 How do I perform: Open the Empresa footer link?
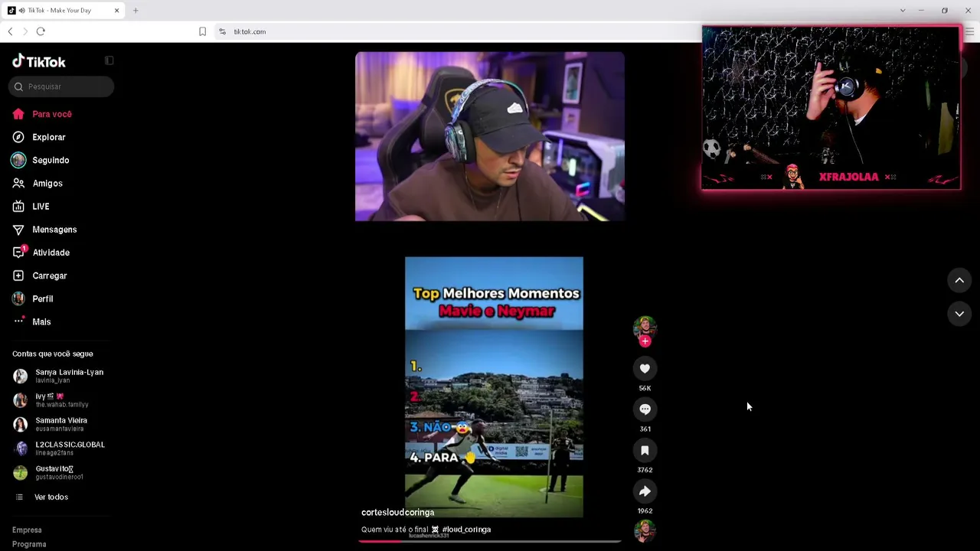coord(27,530)
